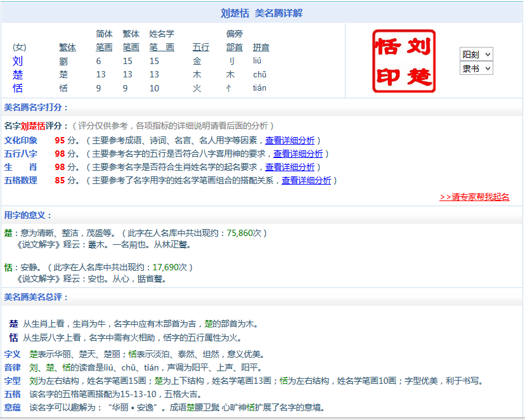
Task: Open the 隶书 font style dropdown
Action: point(476,69)
